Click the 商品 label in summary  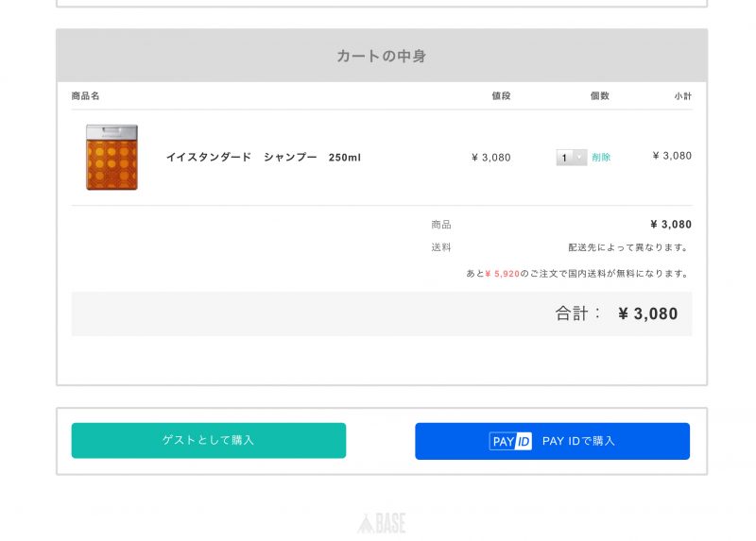point(441,225)
